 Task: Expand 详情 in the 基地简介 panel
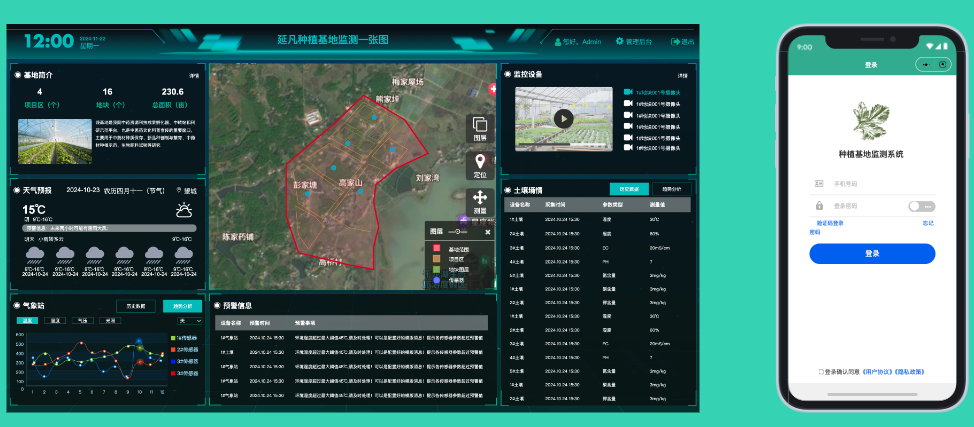tap(195, 75)
